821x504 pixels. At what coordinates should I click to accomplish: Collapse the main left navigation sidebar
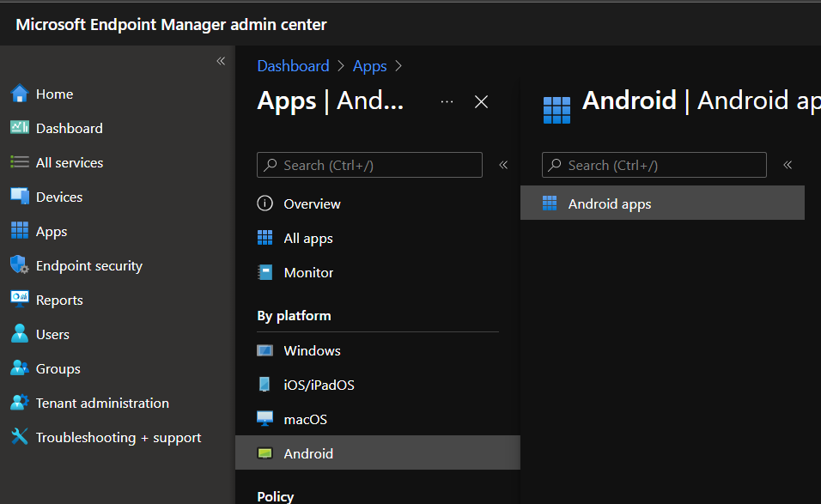pos(221,61)
